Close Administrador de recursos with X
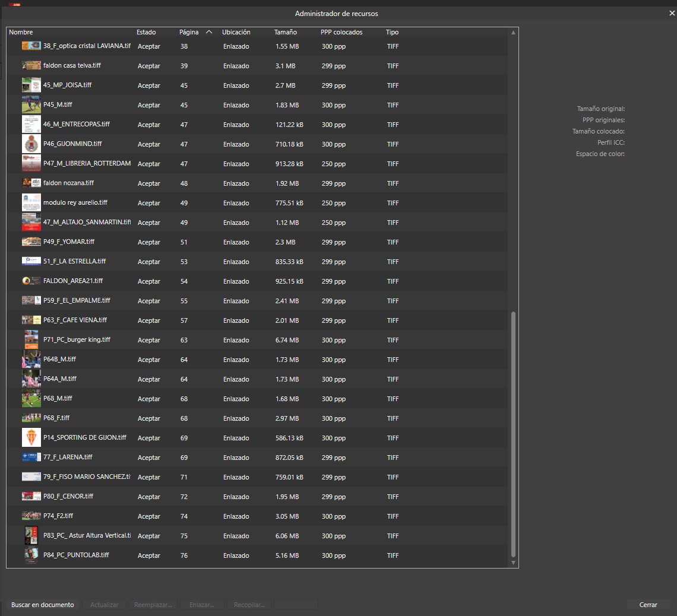Screen dimensions: 677x616 [672, 14]
